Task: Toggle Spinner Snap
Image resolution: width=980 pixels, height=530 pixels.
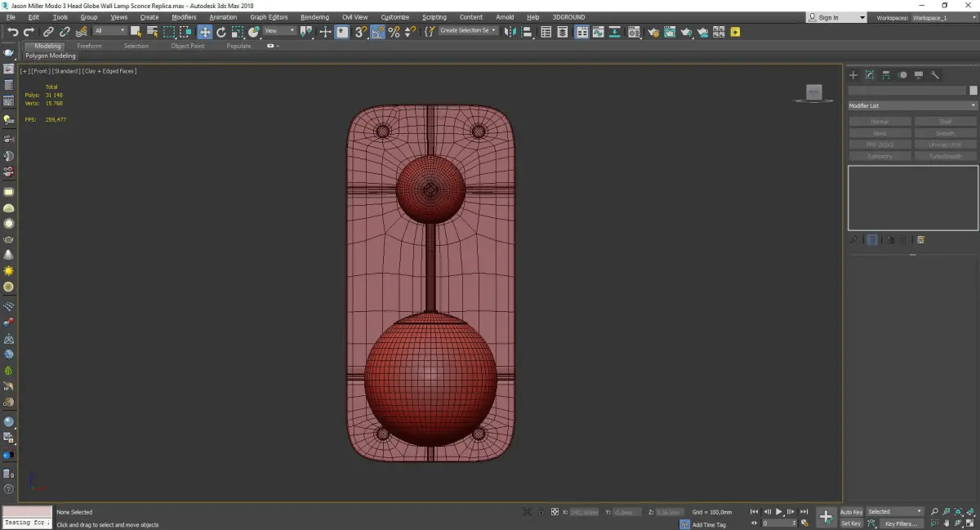Action: click(x=410, y=32)
